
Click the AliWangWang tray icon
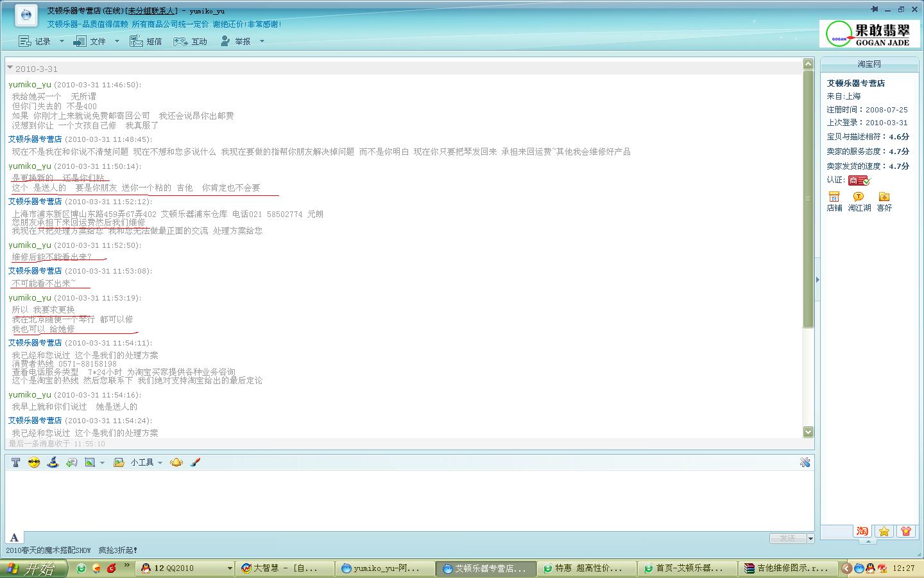tap(859, 568)
